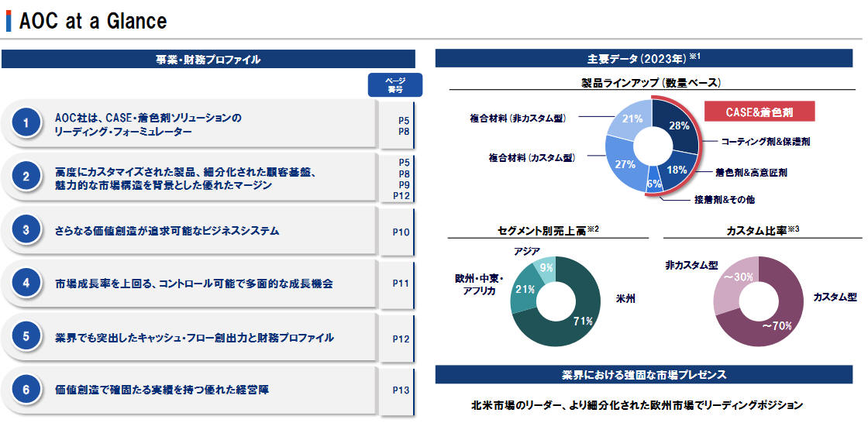Image resolution: width=868 pixels, height=423 pixels.
Task: Click the number 6 circle badge
Action: 26,390
